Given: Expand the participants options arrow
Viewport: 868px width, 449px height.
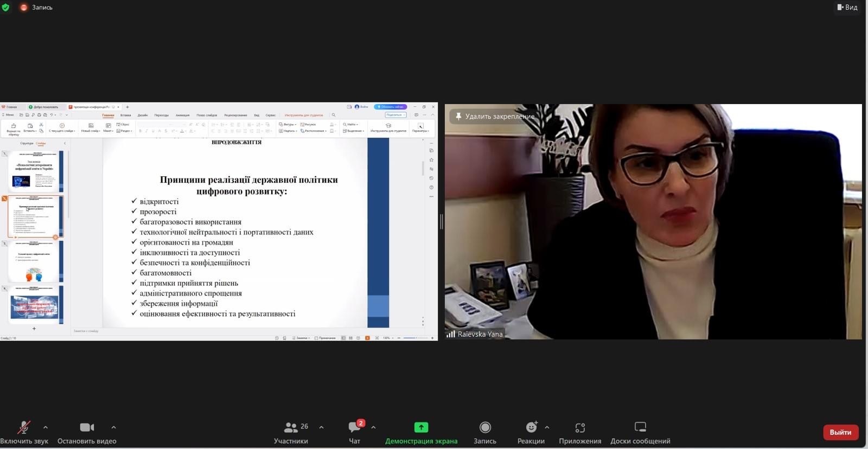Looking at the screenshot, I should (x=321, y=427).
